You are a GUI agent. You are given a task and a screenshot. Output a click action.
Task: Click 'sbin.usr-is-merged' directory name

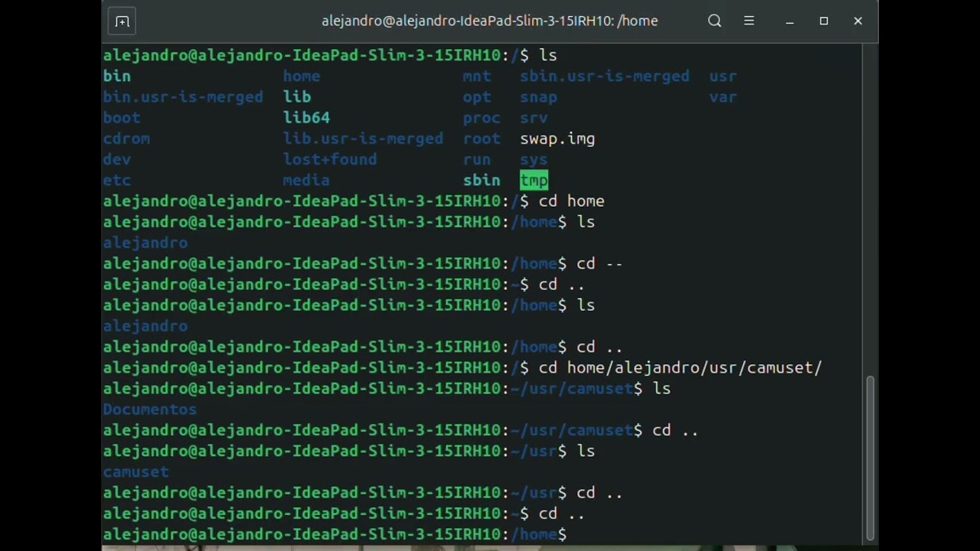(605, 76)
